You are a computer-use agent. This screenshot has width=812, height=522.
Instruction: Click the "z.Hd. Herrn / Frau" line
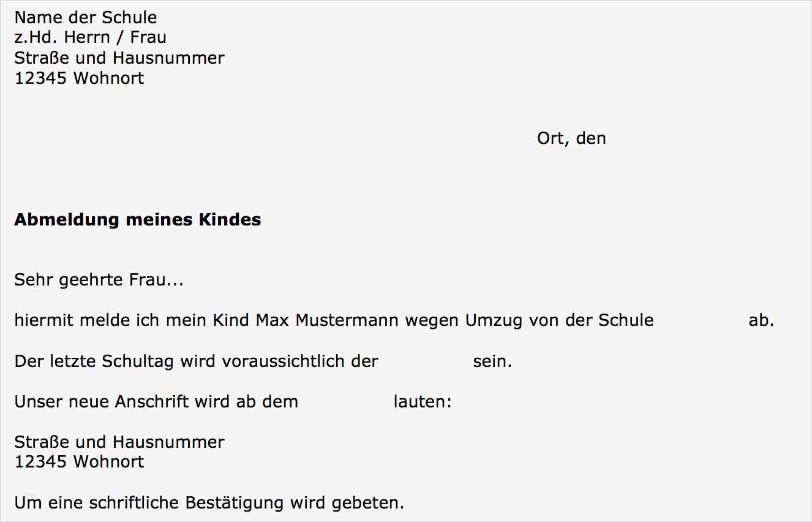click(90, 37)
